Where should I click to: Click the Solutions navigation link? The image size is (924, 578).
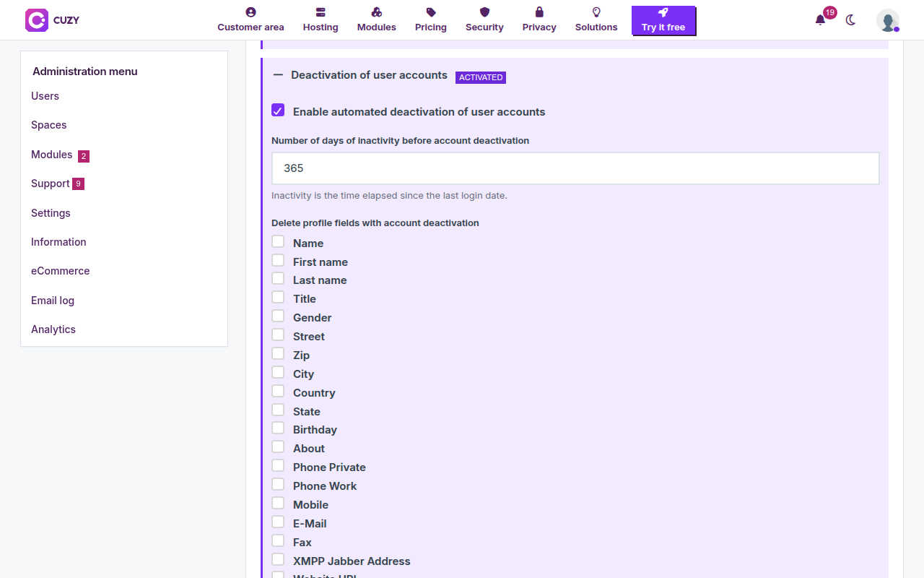(596, 20)
